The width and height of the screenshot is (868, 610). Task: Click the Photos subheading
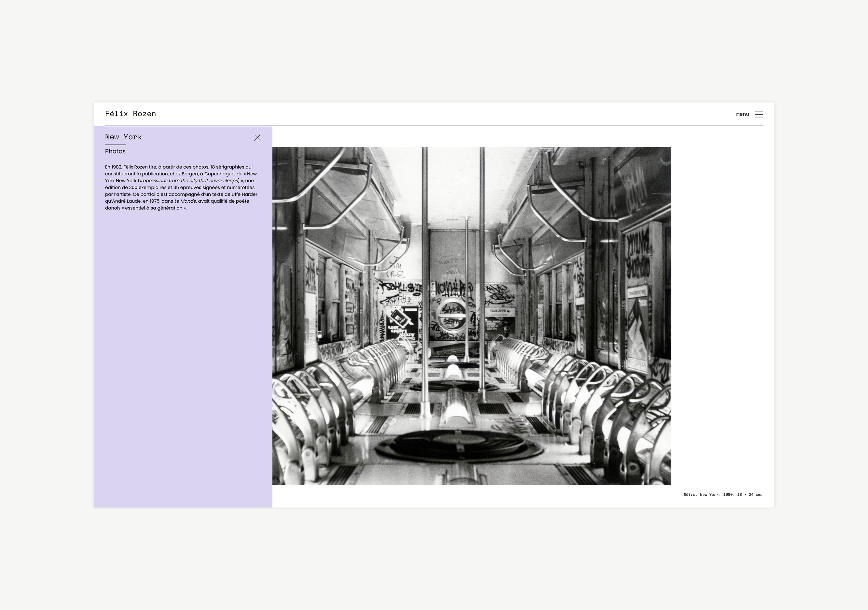coord(115,151)
